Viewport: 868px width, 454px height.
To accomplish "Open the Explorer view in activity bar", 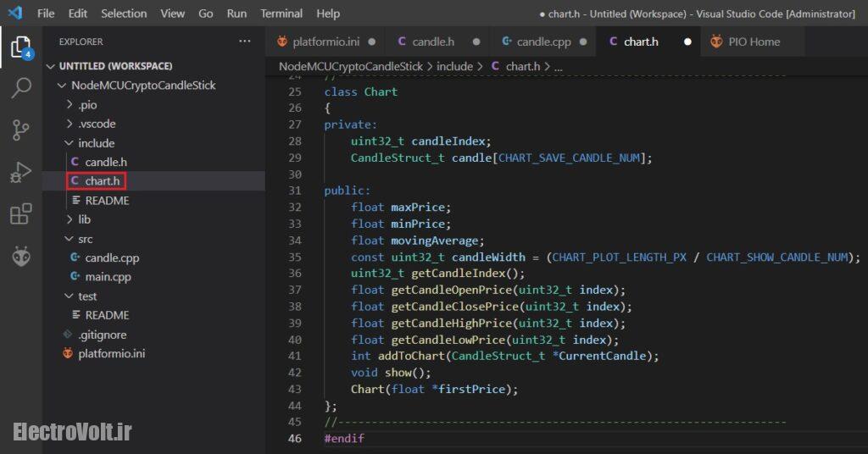I will 21,47.
